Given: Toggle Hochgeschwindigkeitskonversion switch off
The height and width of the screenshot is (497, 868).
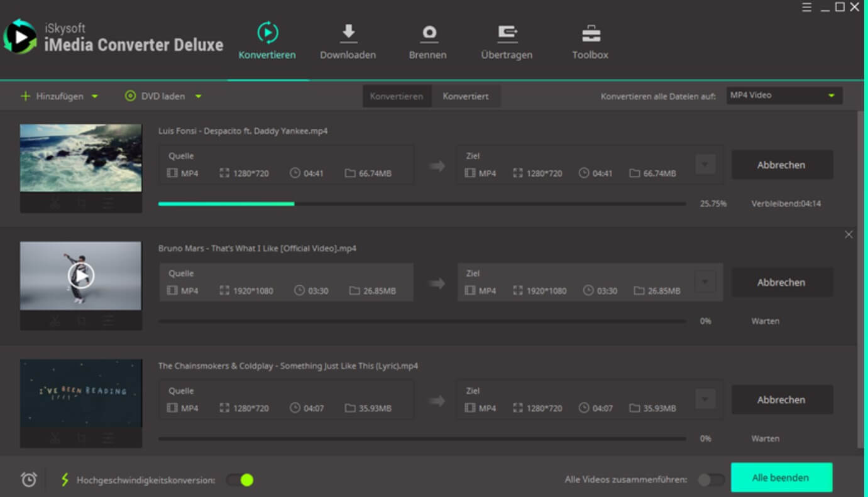Looking at the screenshot, I should (x=239, y=479).
